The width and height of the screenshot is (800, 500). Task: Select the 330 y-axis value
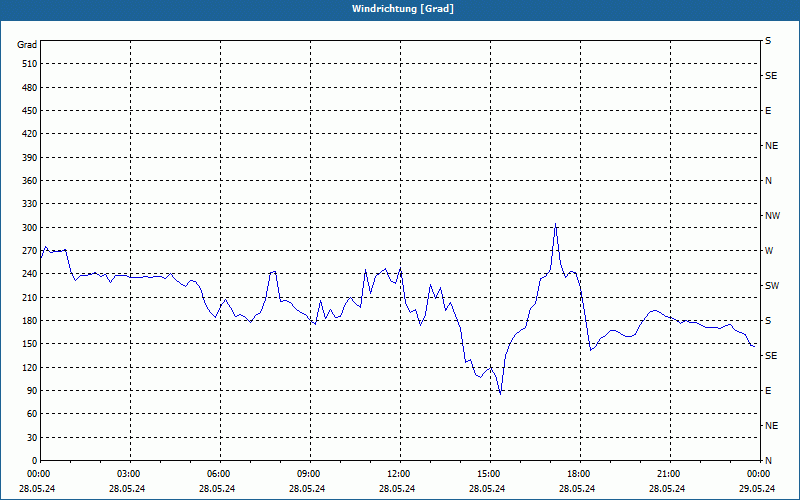(30, 204)
